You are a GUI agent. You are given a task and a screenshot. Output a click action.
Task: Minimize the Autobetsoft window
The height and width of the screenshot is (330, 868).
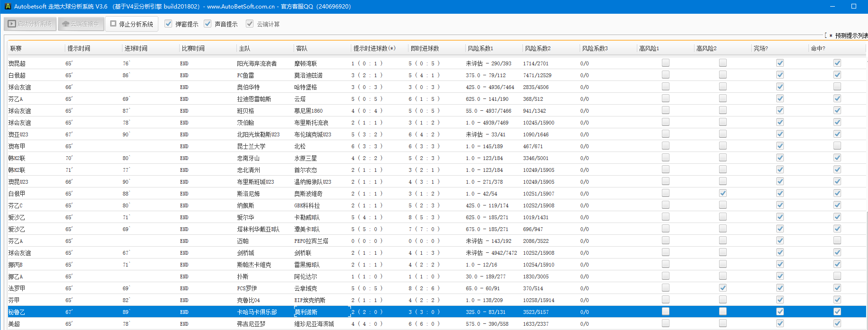tap(832, 7)
